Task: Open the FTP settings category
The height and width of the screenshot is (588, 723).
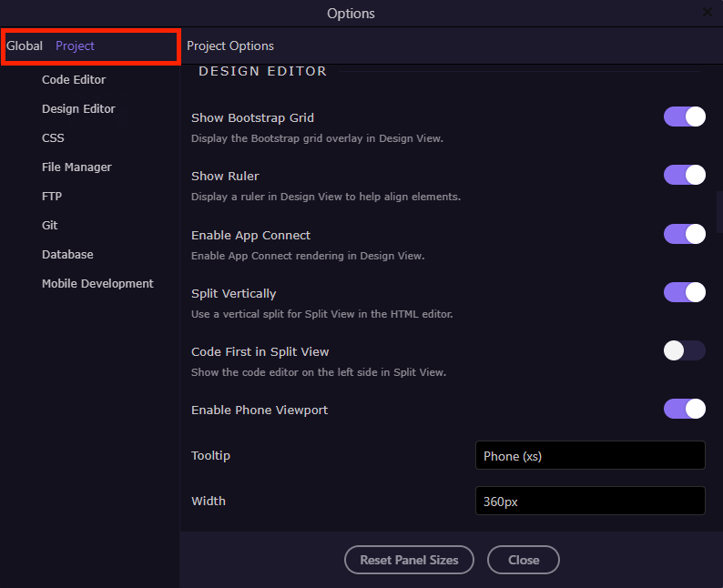Action: click(52, 197)
